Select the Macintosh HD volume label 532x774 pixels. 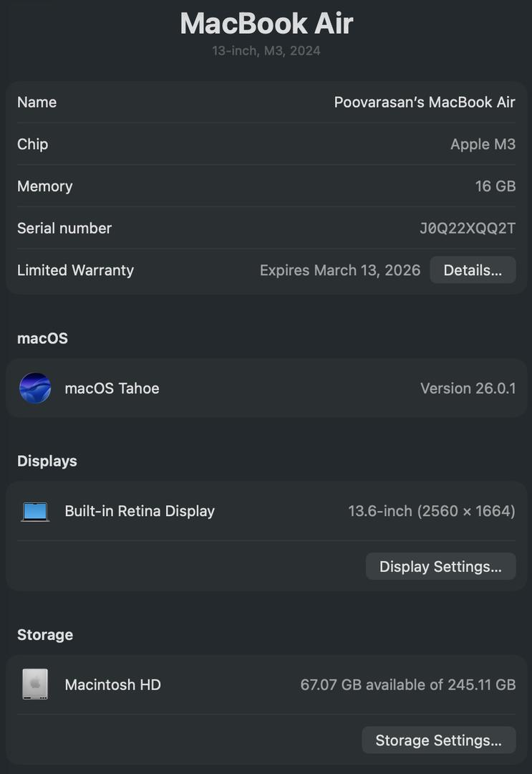[112, 684]
